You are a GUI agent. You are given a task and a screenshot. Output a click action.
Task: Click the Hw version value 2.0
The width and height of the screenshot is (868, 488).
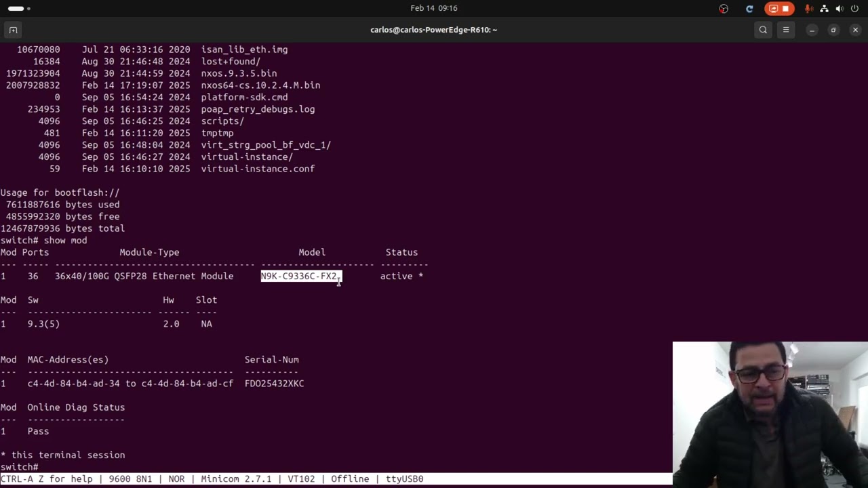(171, 324)
